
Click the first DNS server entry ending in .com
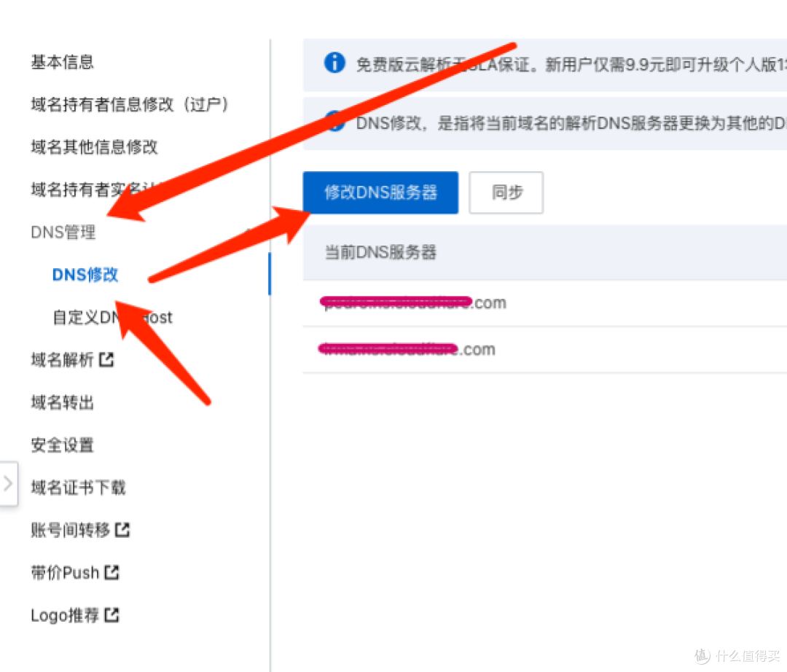coord(412,302)
